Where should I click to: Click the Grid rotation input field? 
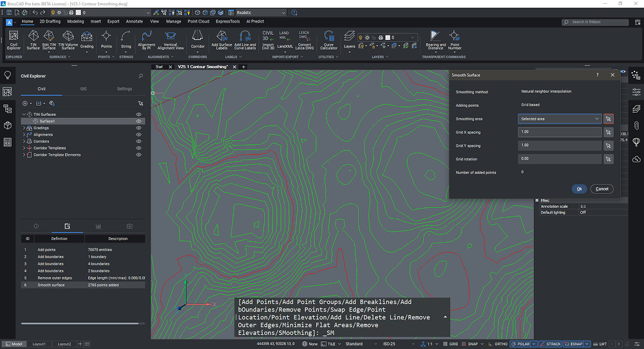(560, 159)
